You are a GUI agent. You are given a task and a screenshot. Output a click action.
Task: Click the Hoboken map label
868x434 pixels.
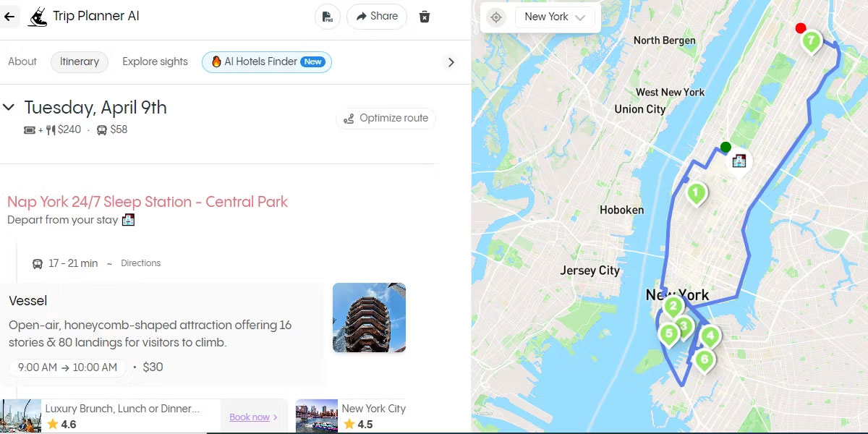click(621, 210)
